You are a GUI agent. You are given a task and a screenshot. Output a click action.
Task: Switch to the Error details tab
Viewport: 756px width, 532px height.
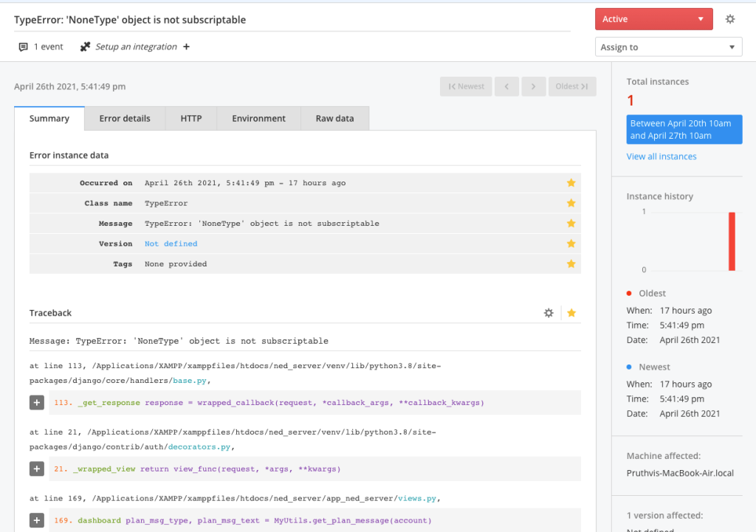coord(125,118)
